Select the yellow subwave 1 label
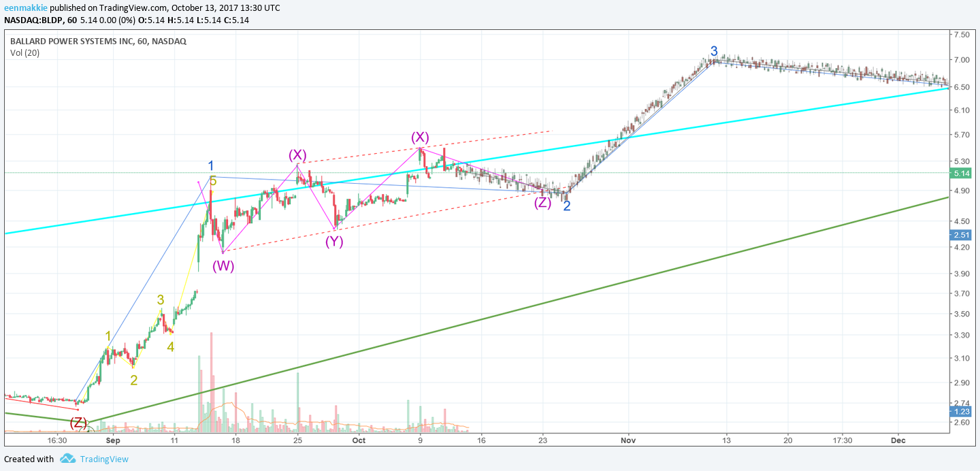The width and height of the screenshot is (980, 471). point(108,336)
